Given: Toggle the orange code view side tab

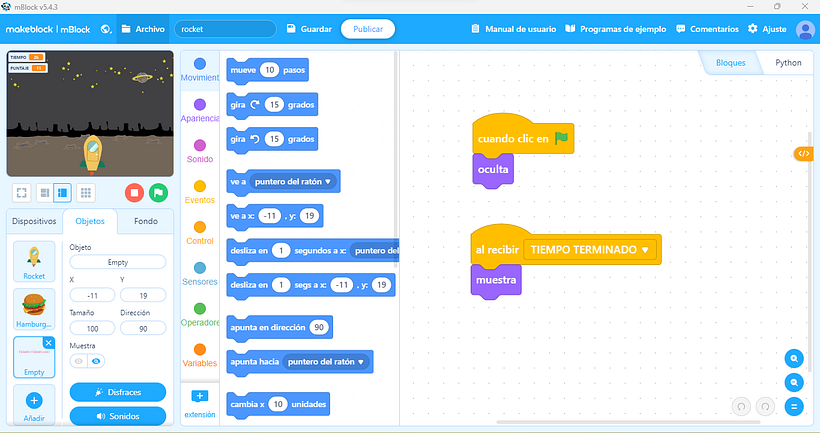Looking at the screenshot, I should point(803,153).
